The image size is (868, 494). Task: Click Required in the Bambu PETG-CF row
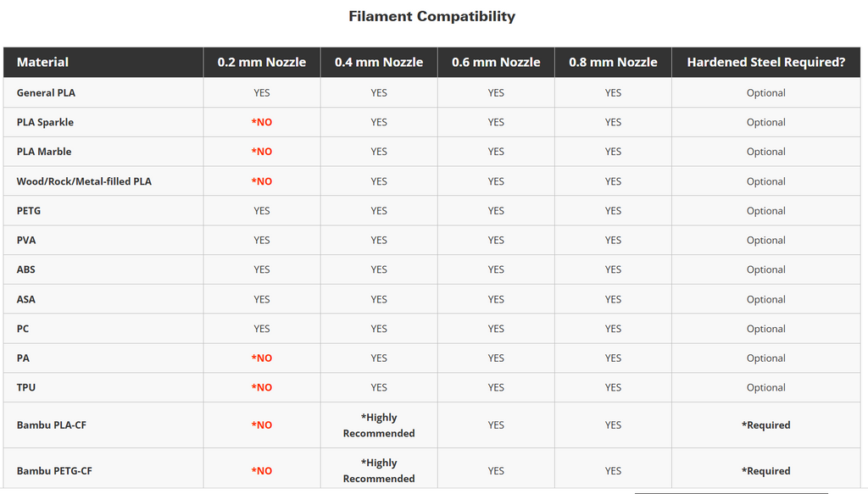pos(766,471)
